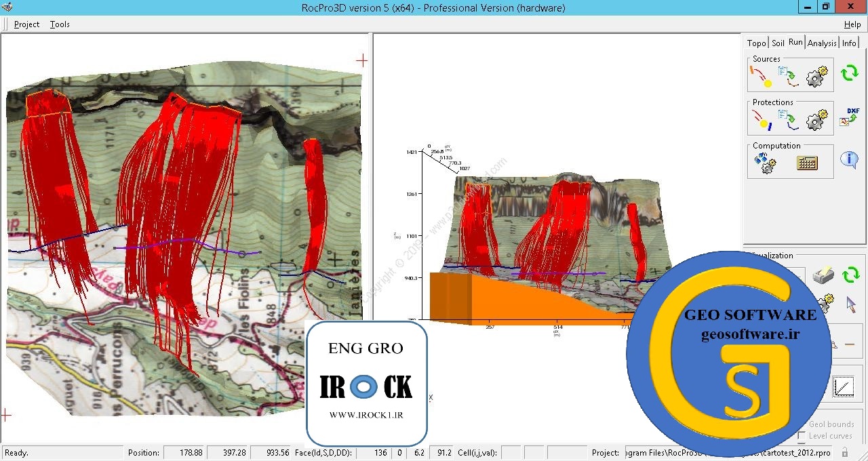Click the blue info speech bubble icon
The height and width of the screenshot is (461, 868).
click(x=849, y=160)
